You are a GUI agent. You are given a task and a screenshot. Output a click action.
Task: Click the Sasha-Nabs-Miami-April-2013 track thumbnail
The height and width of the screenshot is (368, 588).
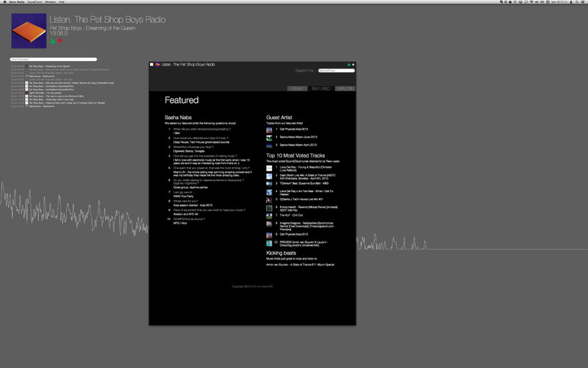click(269, 146)
